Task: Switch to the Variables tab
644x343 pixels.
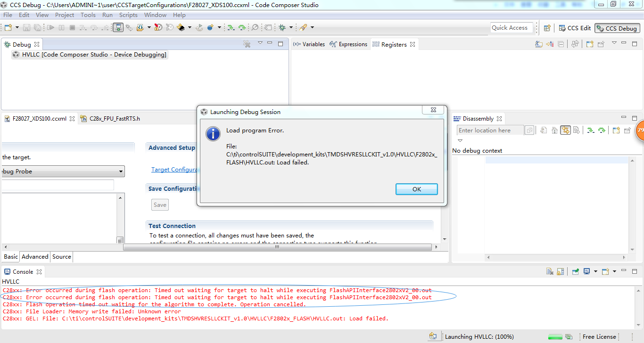Action: pyautogui.click(x=309, y=44)
